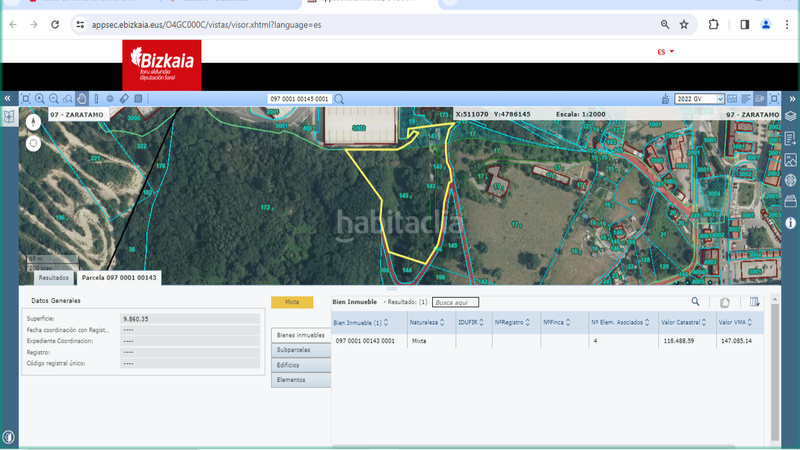Toggle the full extent map button

(x=26, y=99)
